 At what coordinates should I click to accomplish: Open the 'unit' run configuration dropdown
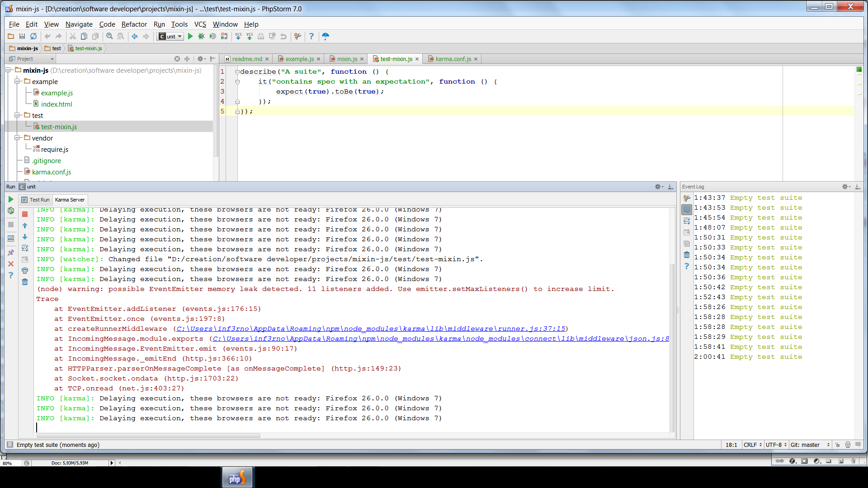click(170, 36)
